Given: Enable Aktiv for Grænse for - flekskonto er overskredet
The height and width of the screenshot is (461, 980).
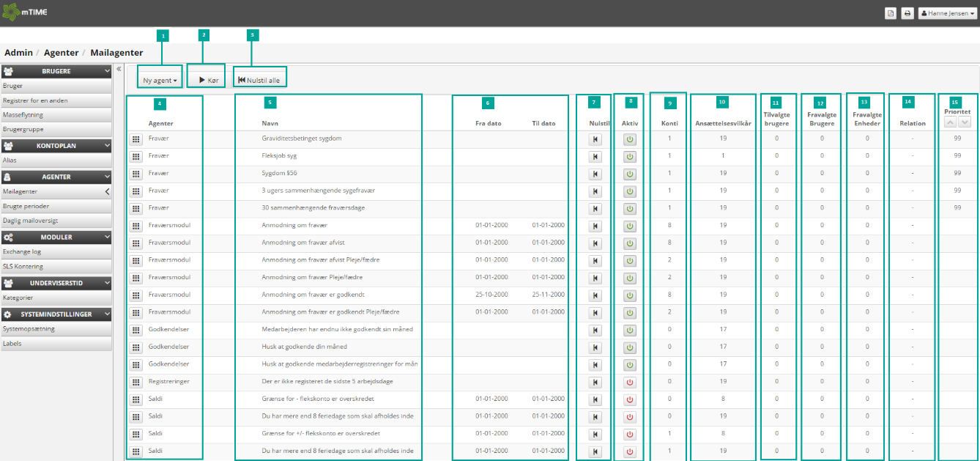Looking at the screenshot, I should (629, 399).
